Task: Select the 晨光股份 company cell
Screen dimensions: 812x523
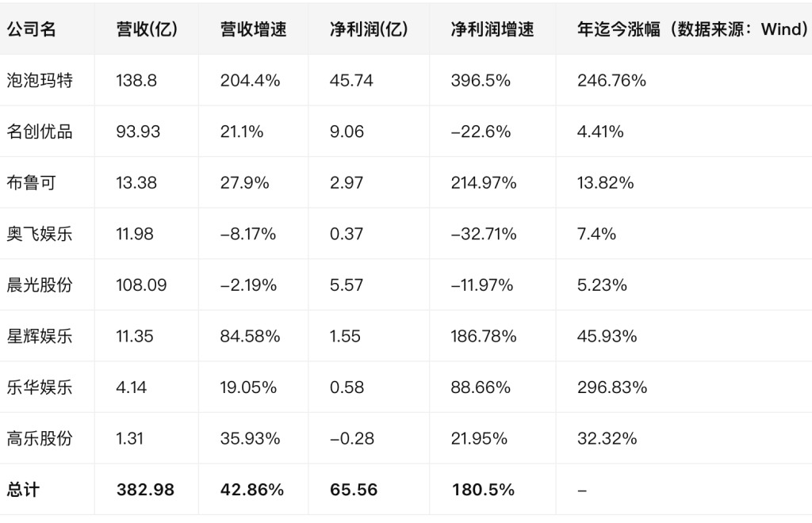Action: coord(40,284)
